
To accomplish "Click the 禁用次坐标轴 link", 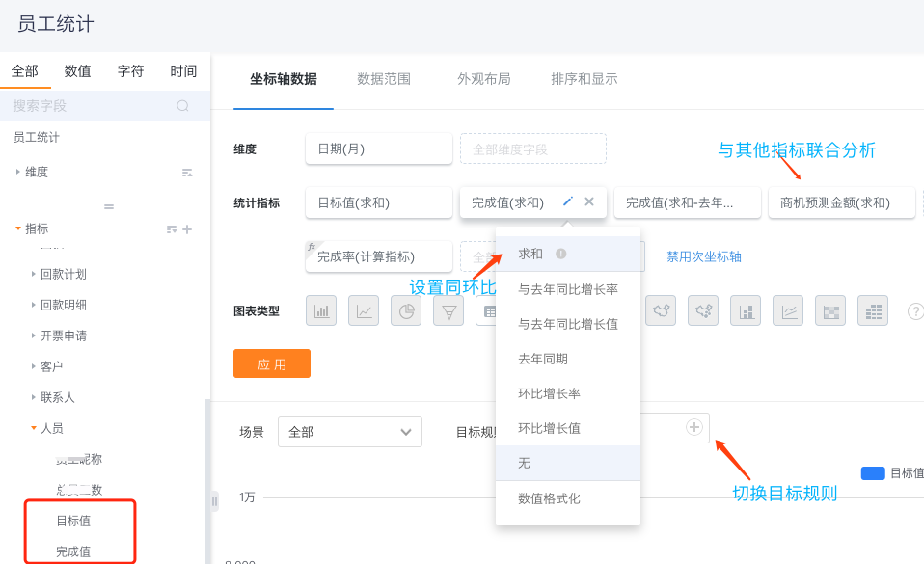I will click(703, 256).
